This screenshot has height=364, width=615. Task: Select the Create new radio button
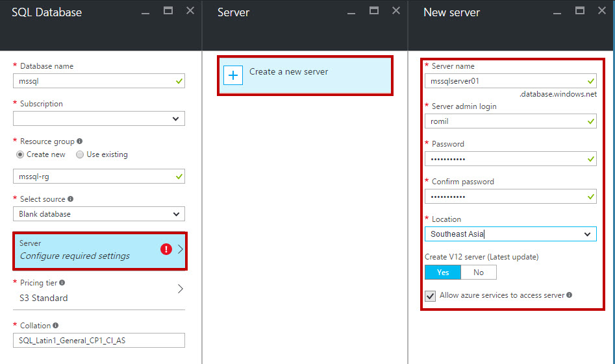point(20,154)
